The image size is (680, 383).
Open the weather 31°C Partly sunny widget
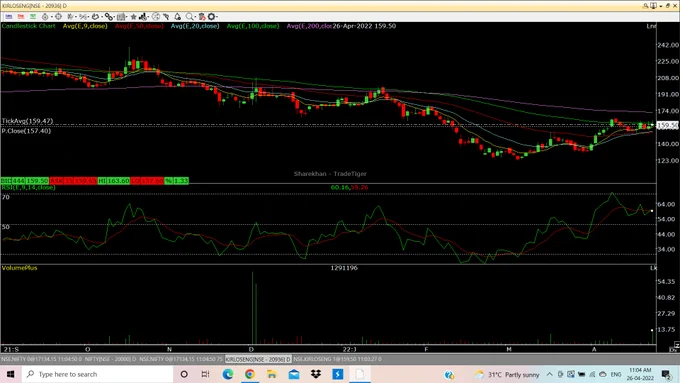(507, 374)
